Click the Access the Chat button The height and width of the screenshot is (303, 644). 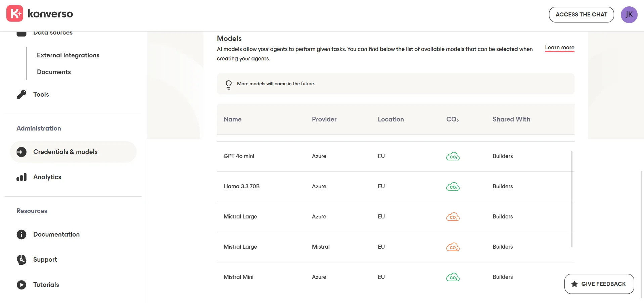tap(581, 15)
